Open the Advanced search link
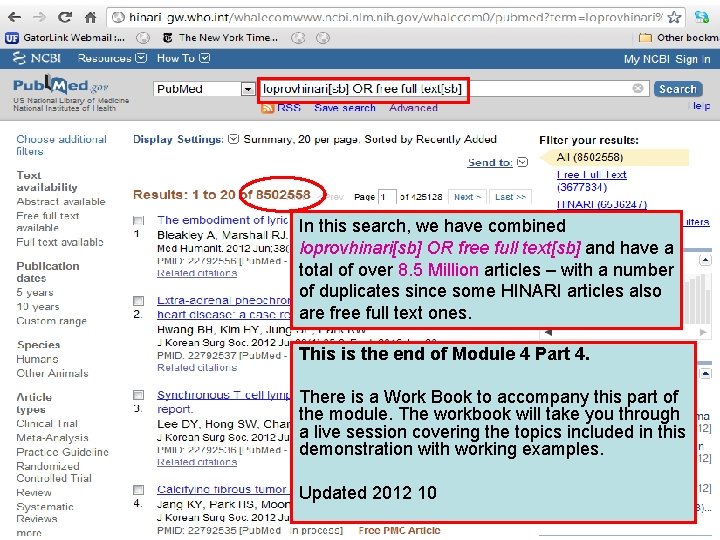The width and height of the screenshot is (720, 540). click(413, 108)
